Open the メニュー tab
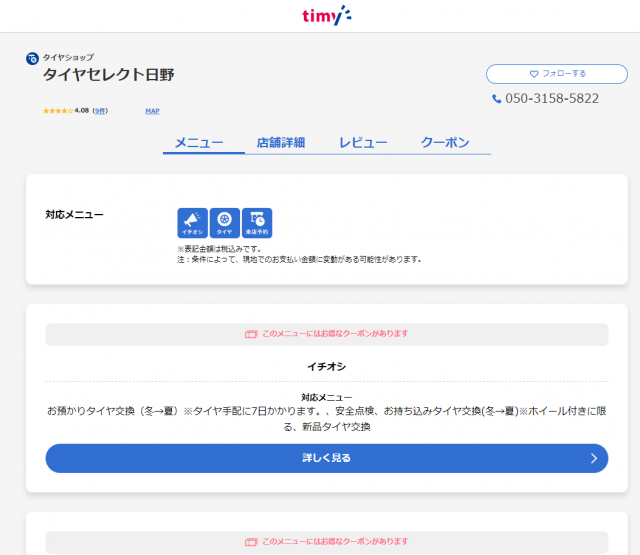Image resolution: width=640 pixels, height=555 pixels. point(199,143)
